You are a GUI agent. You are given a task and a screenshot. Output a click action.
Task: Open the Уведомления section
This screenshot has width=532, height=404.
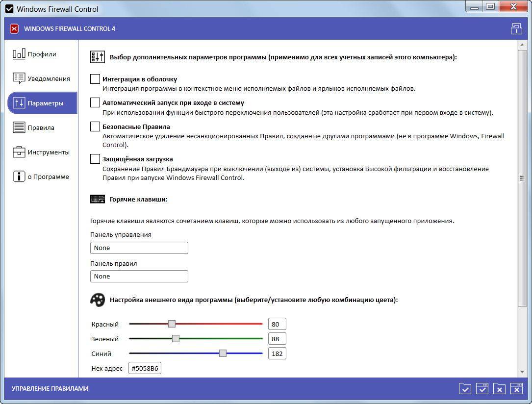click(x=41, y=78)
